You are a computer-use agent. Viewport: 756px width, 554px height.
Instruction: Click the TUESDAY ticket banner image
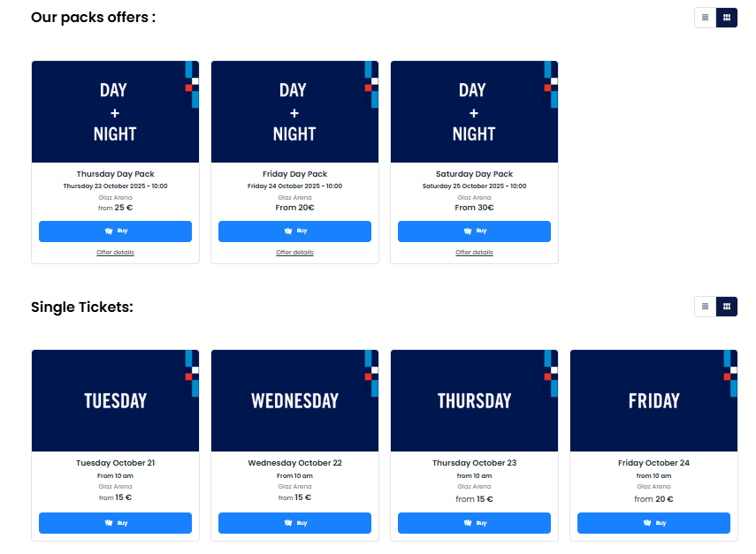click(x=115, y=400)
